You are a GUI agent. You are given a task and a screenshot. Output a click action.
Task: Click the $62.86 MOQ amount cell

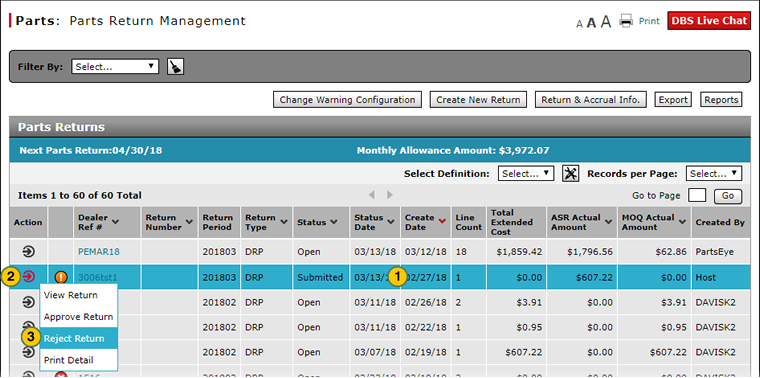pos(654,252)
